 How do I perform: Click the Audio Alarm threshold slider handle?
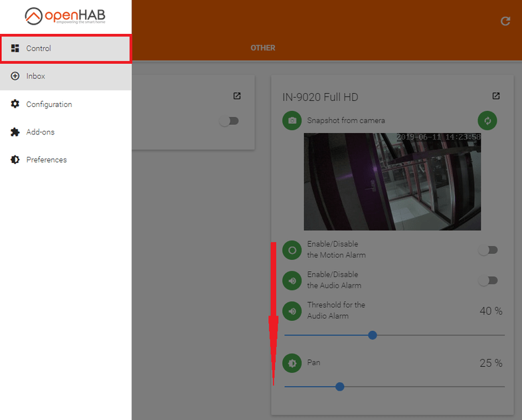(373, 335)
